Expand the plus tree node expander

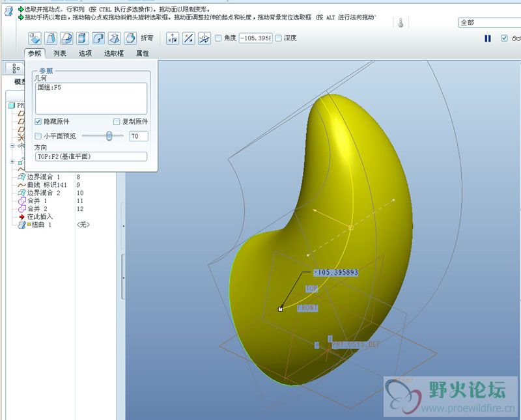12,161
